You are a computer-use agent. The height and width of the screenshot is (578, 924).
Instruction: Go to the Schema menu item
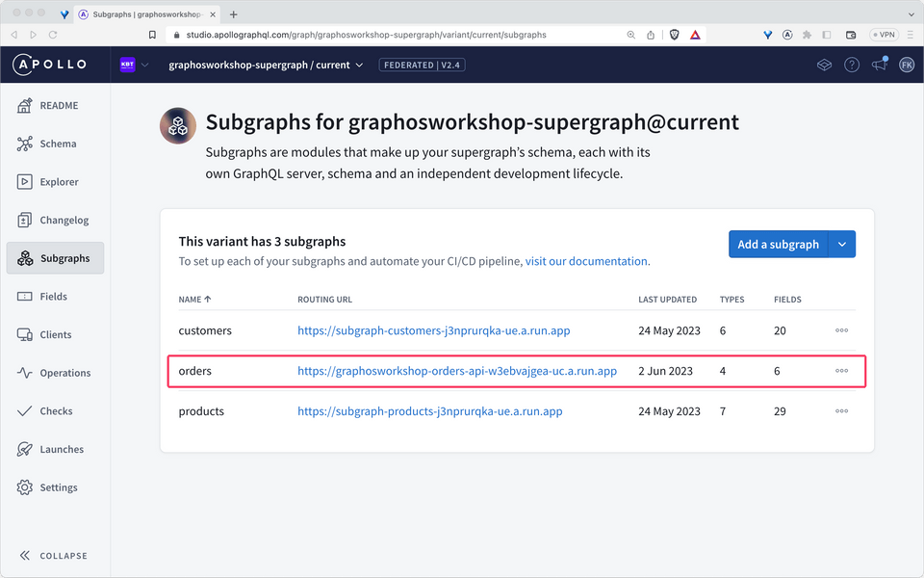[56, 144]
